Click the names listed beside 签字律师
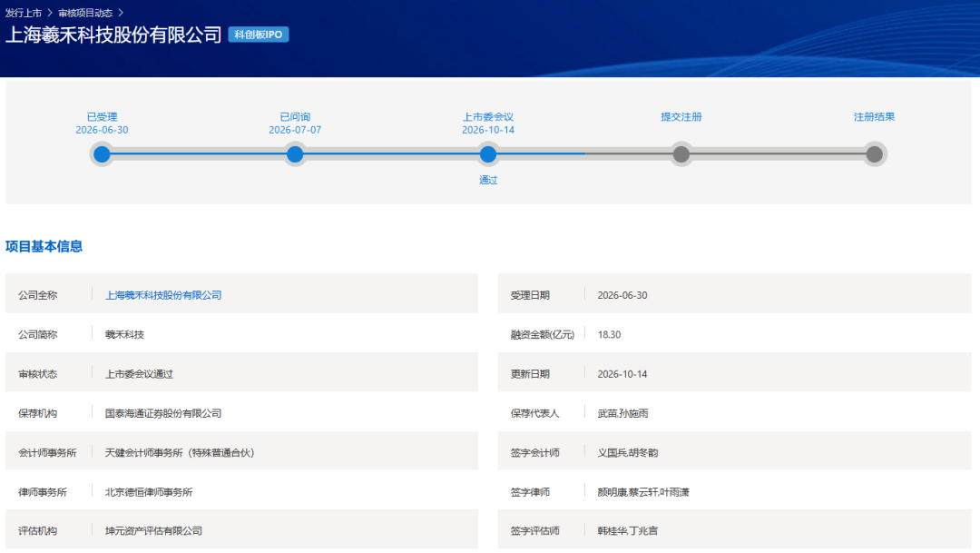Screen dimensions: 980x553 tap(643, 492)
